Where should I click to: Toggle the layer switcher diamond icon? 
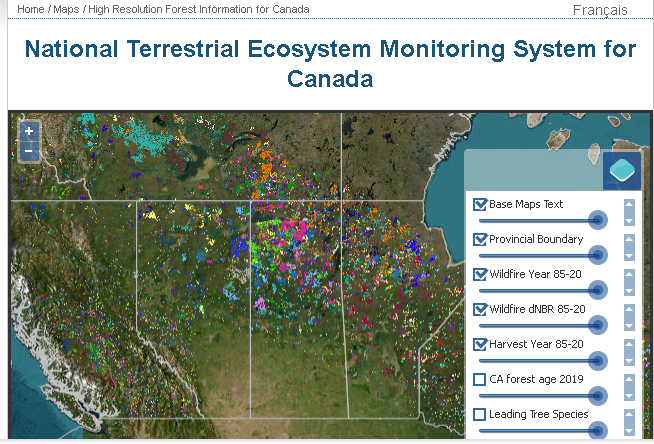tap(622, 171)
